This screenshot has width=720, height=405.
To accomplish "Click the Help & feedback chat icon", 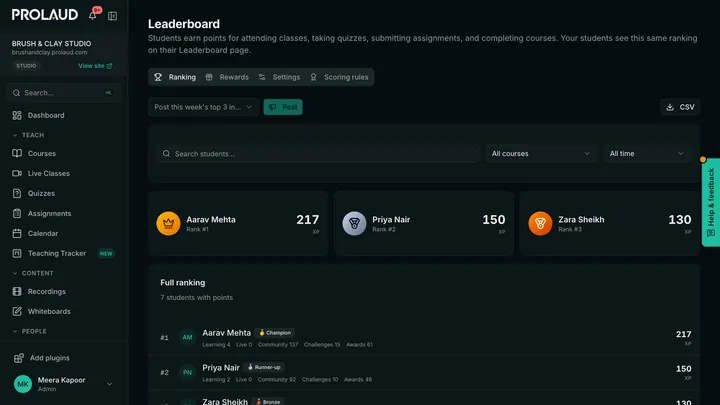I will 711,233.
